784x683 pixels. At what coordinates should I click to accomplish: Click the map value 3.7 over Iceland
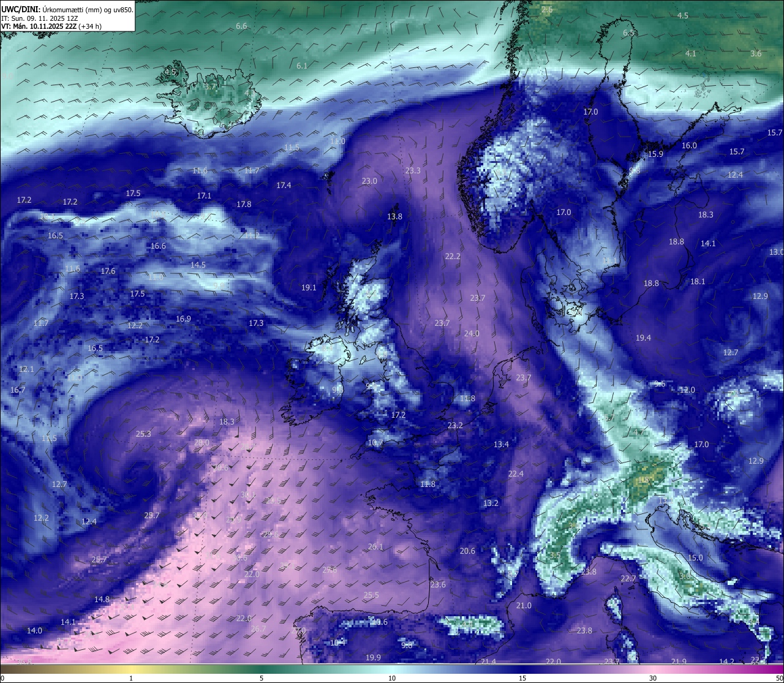tap(210, 87)
